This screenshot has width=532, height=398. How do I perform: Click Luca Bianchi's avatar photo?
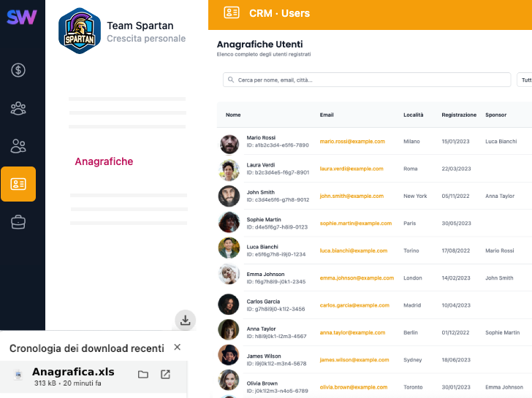(229, 248)
